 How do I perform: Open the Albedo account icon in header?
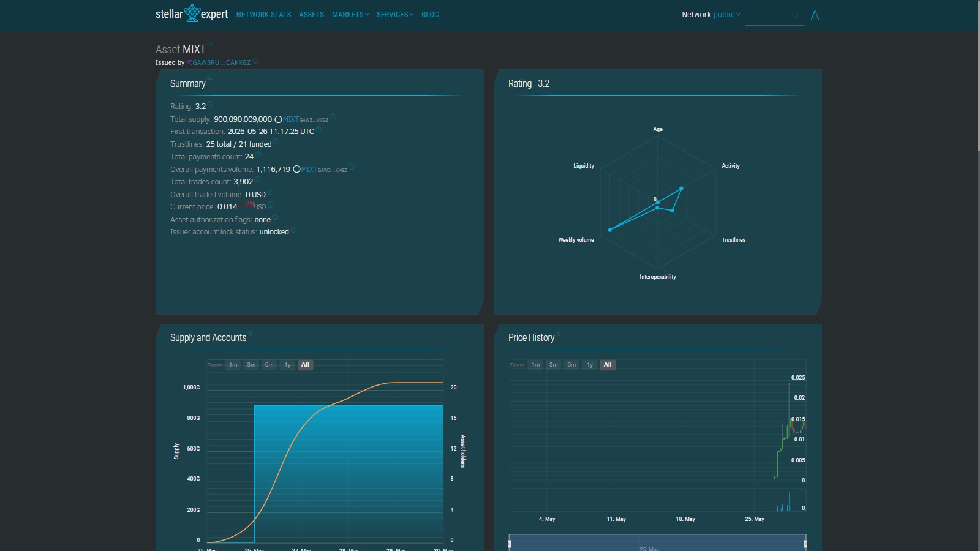(x=815, y=15)
